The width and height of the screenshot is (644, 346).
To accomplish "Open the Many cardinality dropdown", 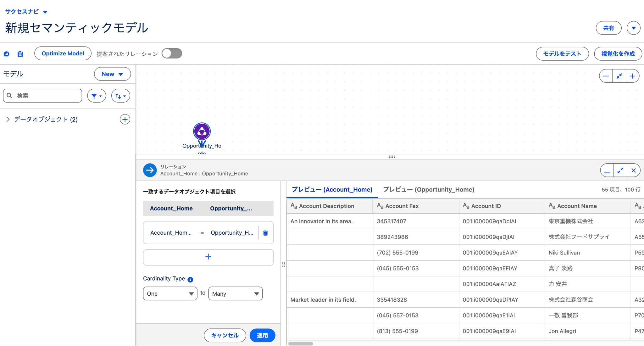I will tap(235, 293).
